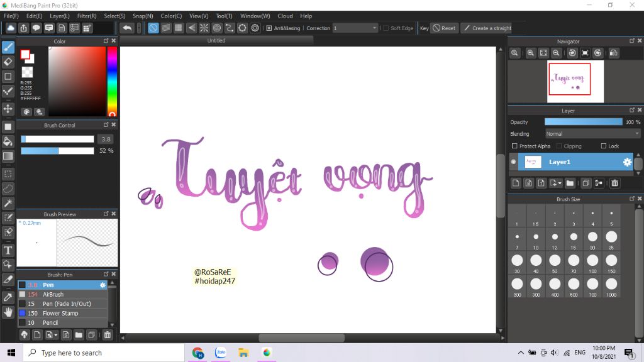Viewport: 644px width, 362px height.
Task: Select the Magic Wand tool
Action: point(8,203)
